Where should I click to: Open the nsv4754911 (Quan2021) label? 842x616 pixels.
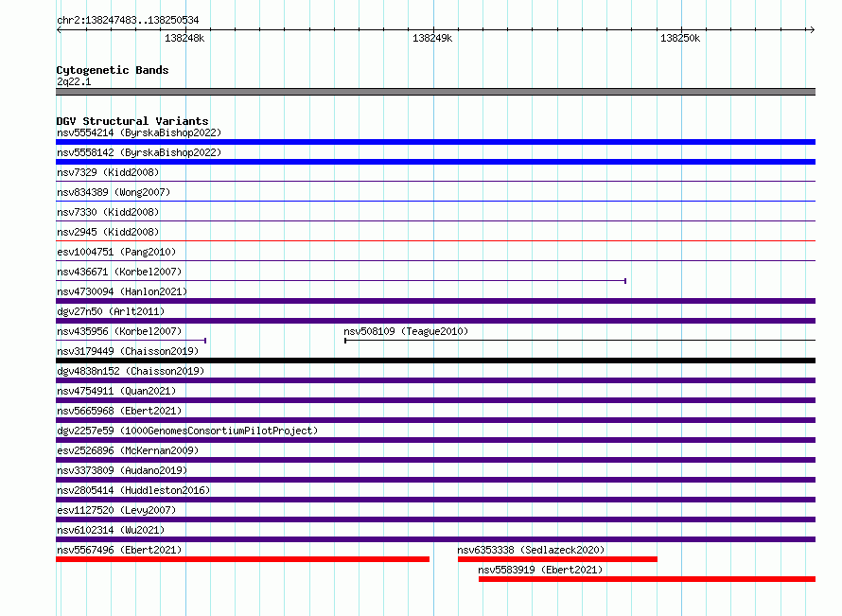point(116,391)
